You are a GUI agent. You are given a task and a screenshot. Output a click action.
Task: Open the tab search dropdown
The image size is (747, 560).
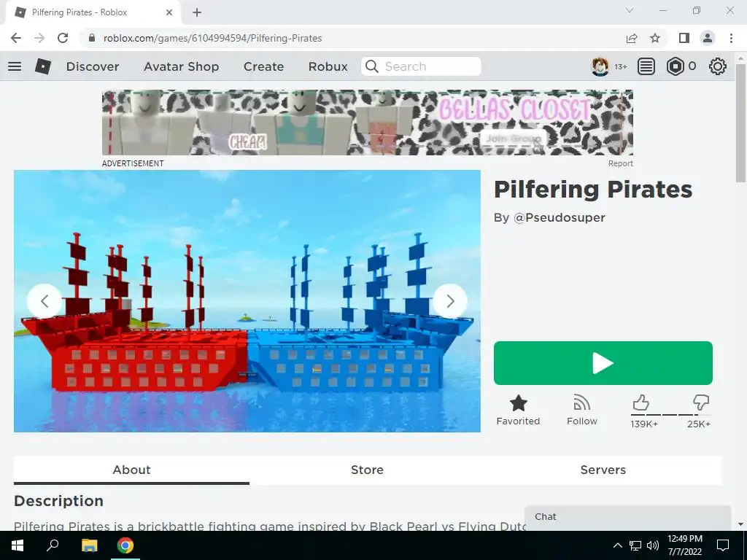pos(630,10)
